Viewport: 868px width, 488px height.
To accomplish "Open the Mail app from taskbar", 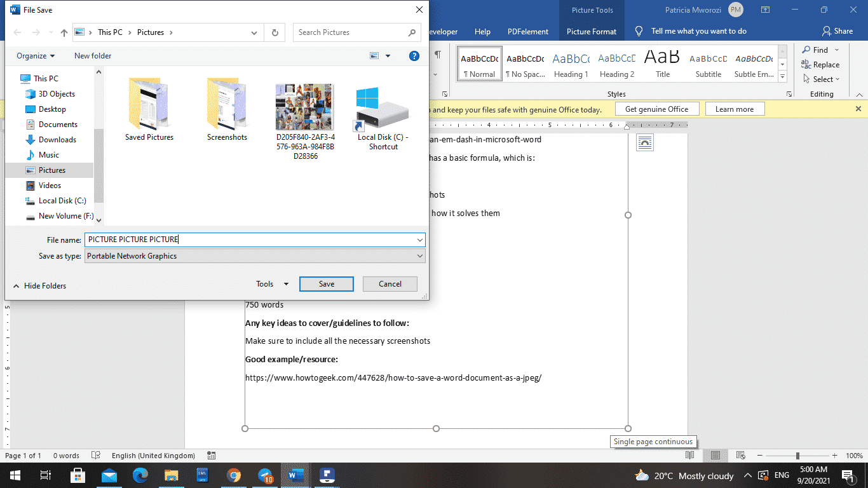I will pyautogui.click(x=109, y=475).
